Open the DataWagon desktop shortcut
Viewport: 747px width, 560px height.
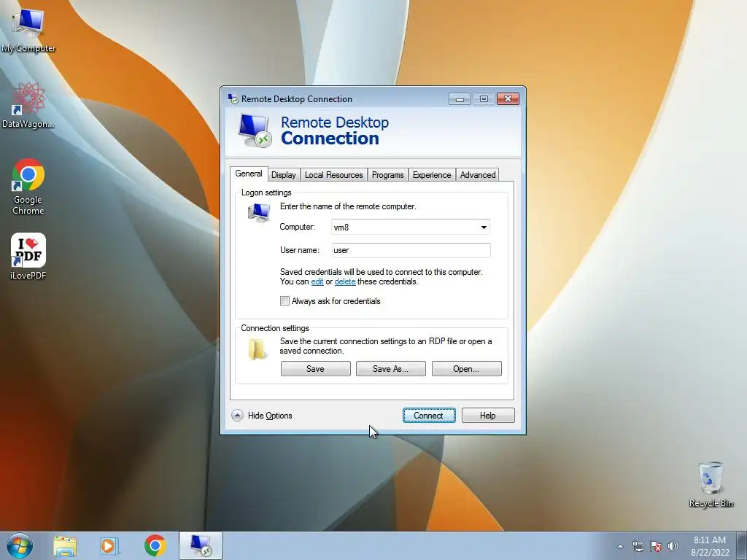tap(28, 106)
